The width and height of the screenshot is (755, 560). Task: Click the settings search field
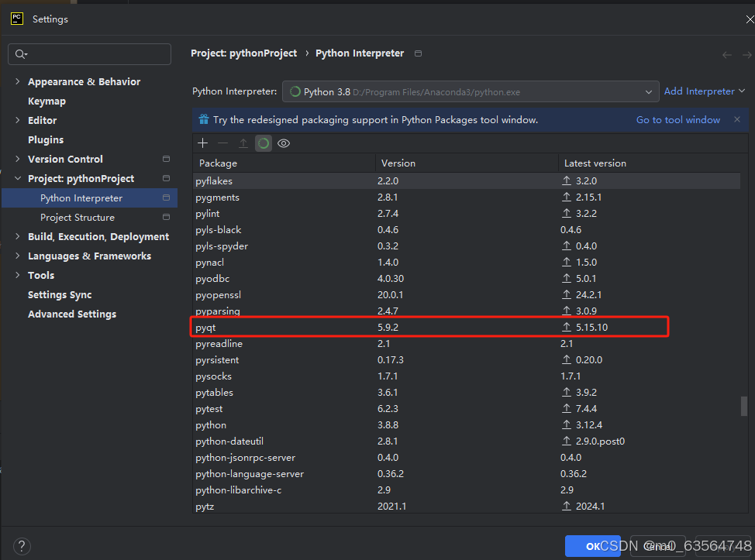[x=89, y=54]
